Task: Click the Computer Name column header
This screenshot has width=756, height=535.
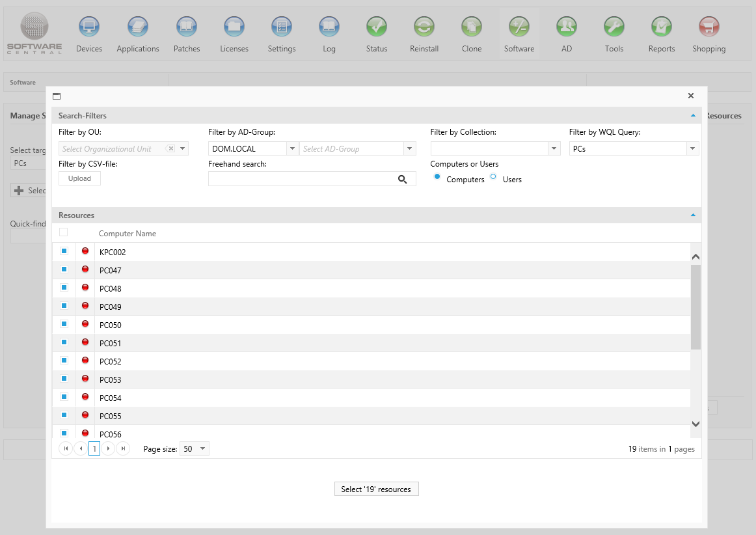Action: click(128, 234)
